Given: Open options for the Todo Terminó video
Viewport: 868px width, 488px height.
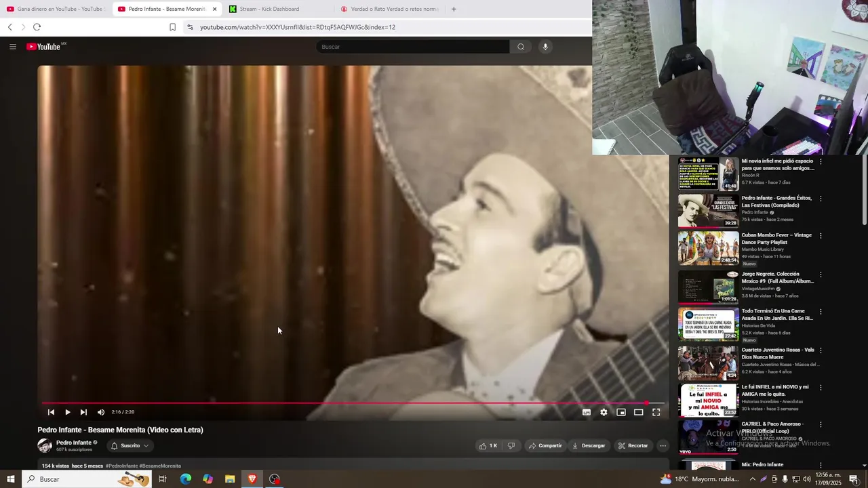Looking at the screenshot, I should [x=821, y=312].
